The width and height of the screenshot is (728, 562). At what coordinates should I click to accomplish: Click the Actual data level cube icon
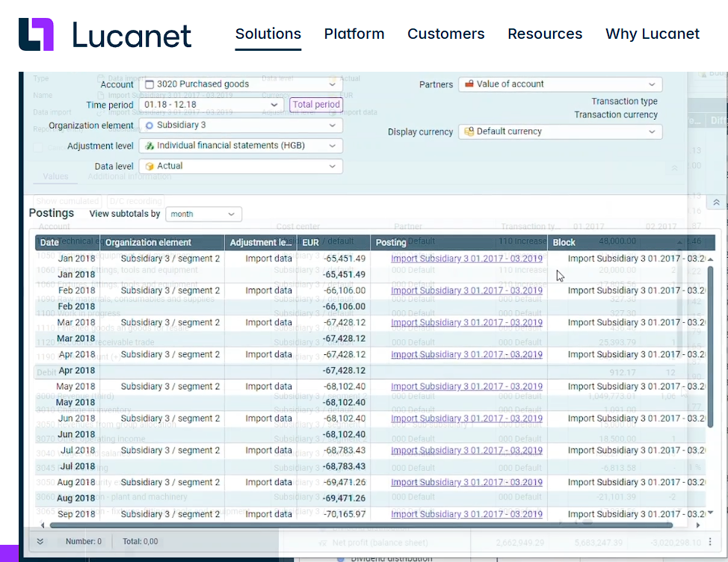pos(149,166)
